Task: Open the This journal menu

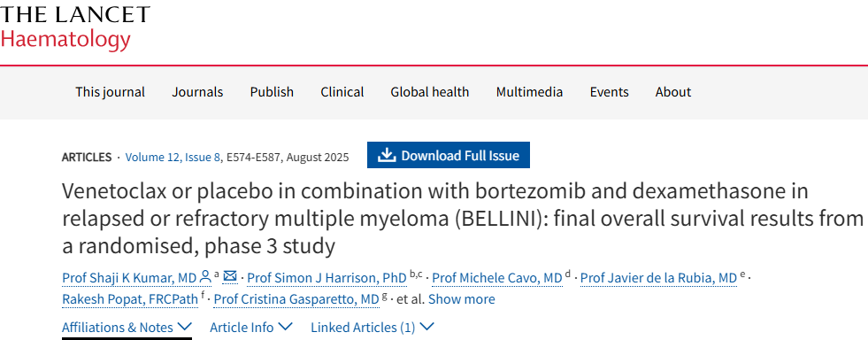Action: pyautogui.click(x=111, y=92)
